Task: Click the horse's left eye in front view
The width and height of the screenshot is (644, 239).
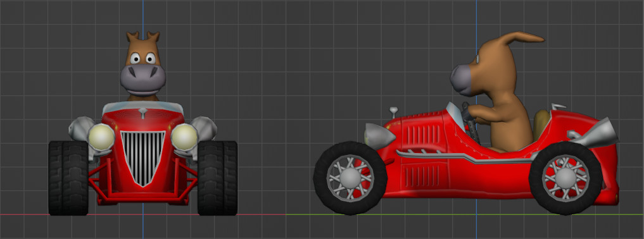Action: pos(135,59)
